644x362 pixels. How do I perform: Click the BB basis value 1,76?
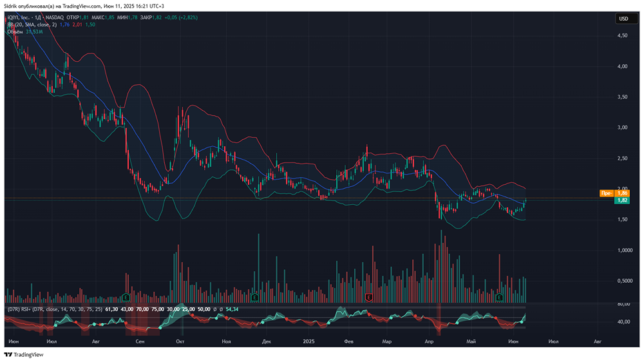pyautogui.click(x=64, y=24)
